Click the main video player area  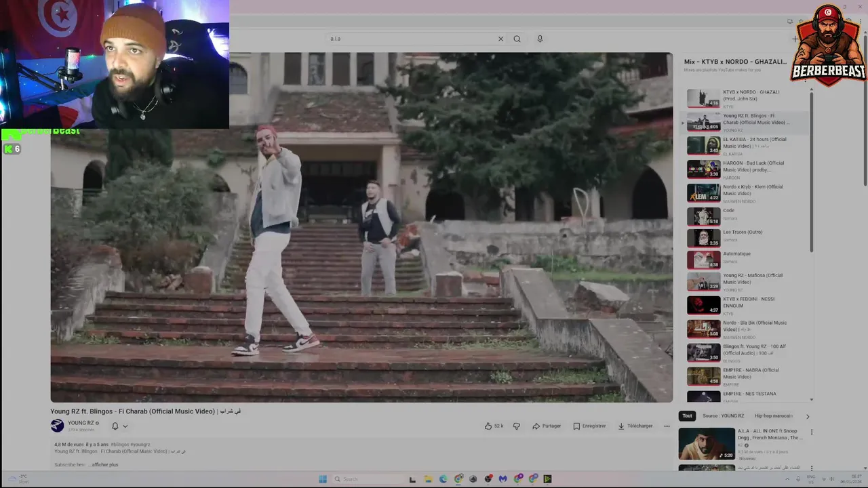pyautogui.click(x=361, y=227)
